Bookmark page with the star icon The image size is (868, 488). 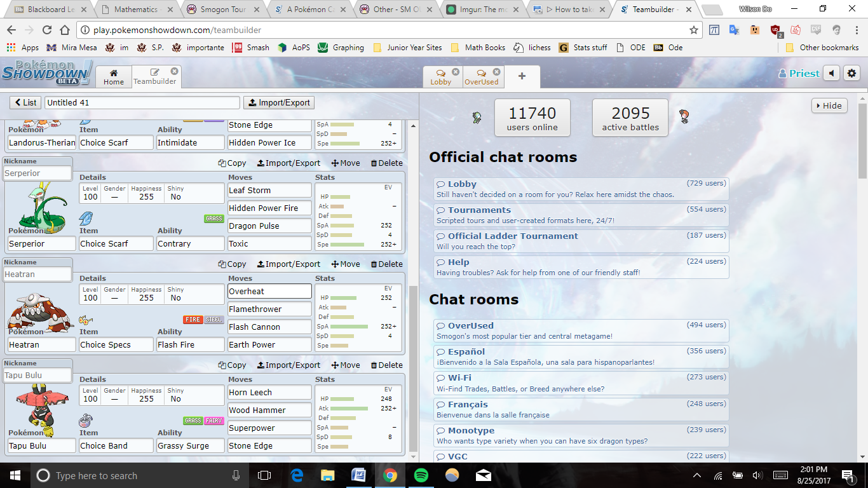tap(693, 30)
